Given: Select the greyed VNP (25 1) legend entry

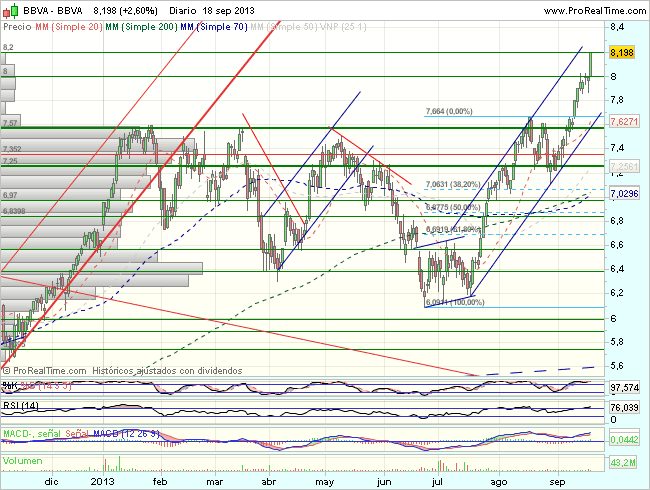Looking at the screenshot, I should [343, 27].
